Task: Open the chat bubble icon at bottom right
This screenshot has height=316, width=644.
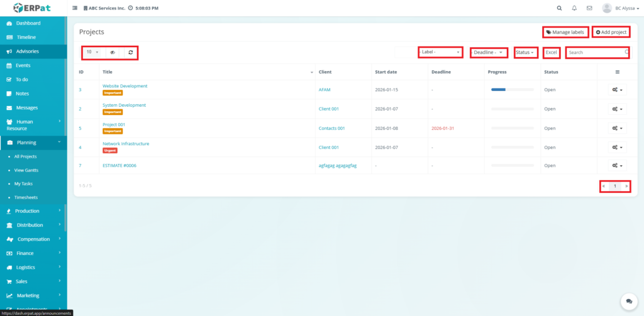Action: pos(627,302)
